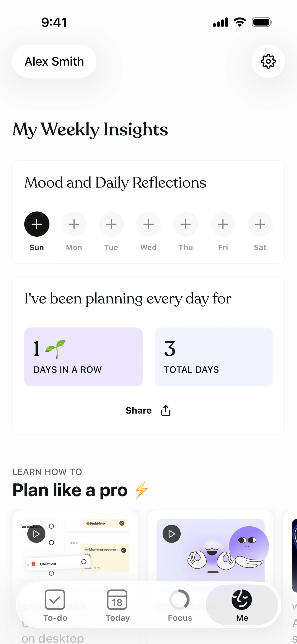Add mood for Sunday

coord(37,224)
